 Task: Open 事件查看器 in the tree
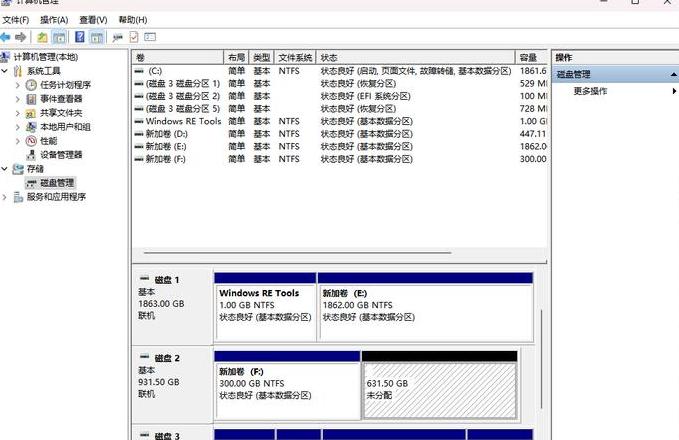(x=61, y=99)
